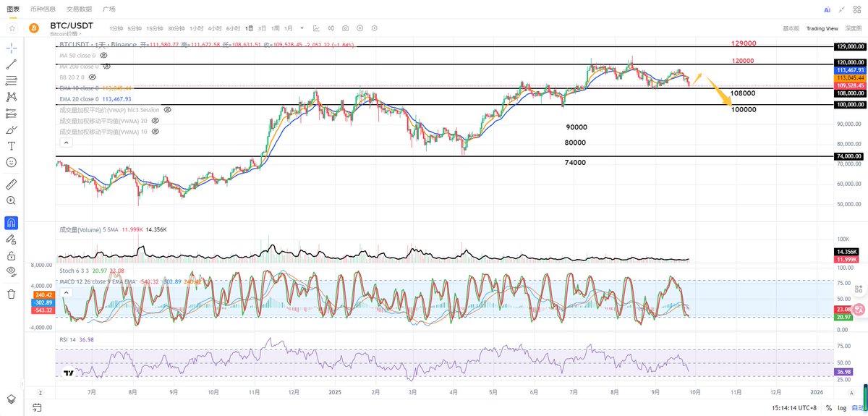Set timeframe to 1日
The height and width of the screenshot is (416, 868).
(x=250, y=28)
